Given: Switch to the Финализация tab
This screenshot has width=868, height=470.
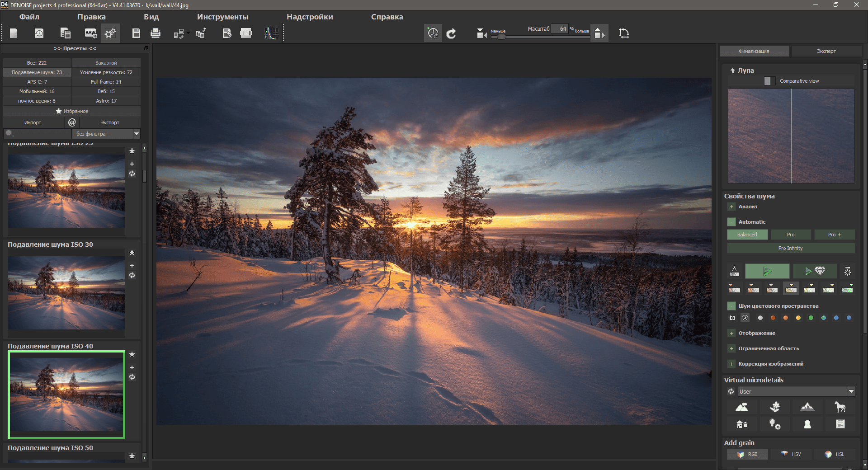Looking at the screenshot, I should [754, 51].
